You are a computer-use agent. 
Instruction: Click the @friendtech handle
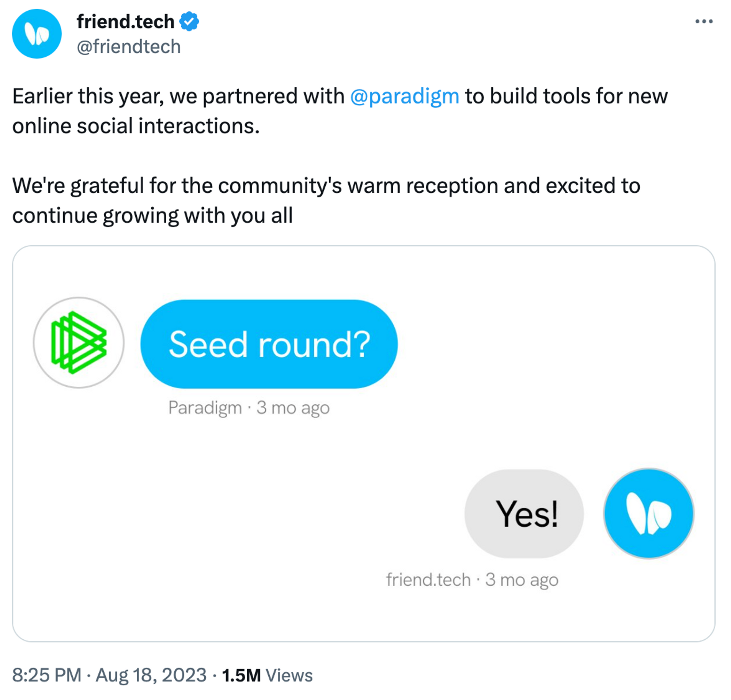tap(129, 47)
